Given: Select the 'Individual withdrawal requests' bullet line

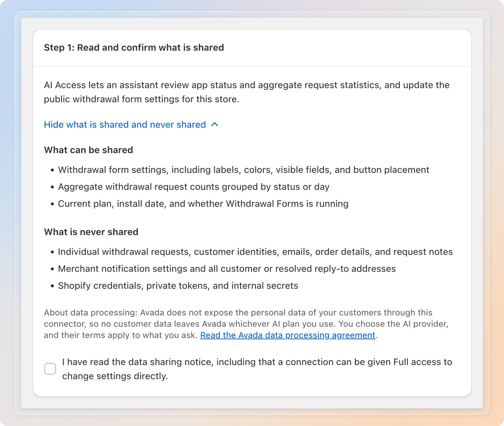Looking at the screenshot, I should point(255,252).
